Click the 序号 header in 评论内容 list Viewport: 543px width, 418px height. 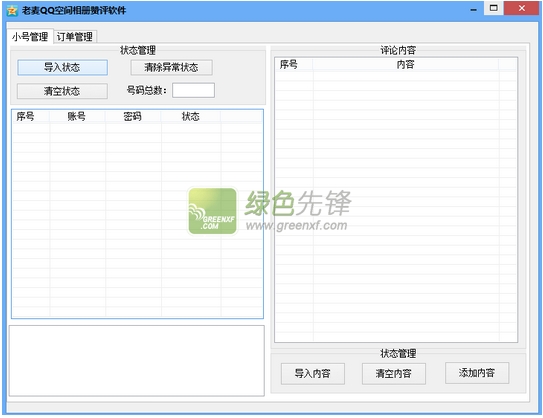click(x=294, y=64)
